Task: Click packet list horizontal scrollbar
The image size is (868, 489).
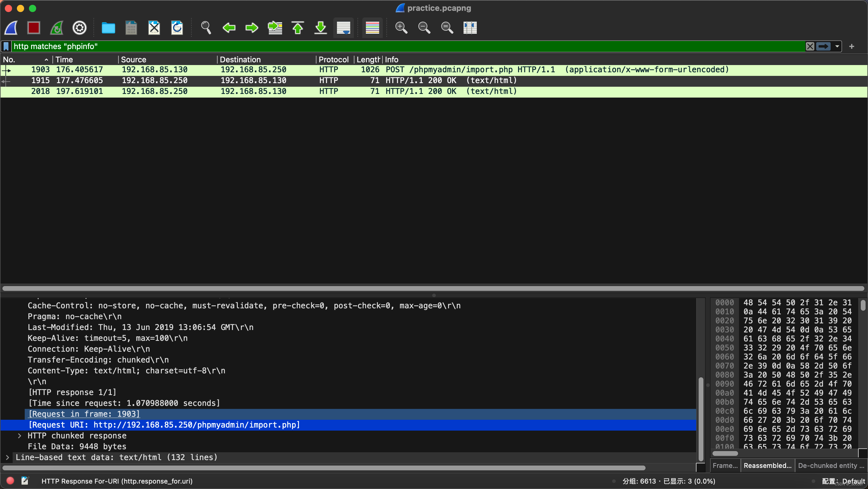Action: [x=433, y=288]
